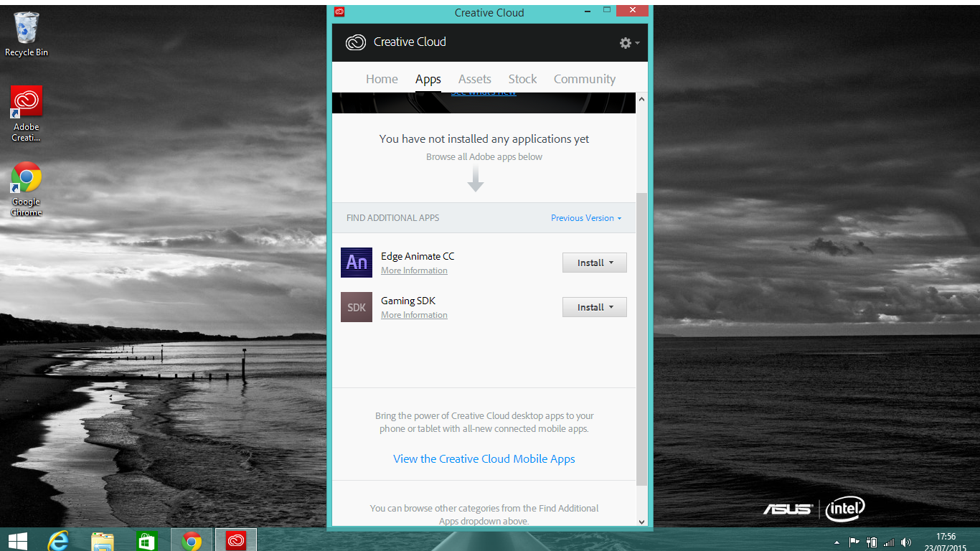The width and height of the screenshot is (980, 551).
Task: Click the Edge Animate CC app icon
Action: click(x=357, y=263)
